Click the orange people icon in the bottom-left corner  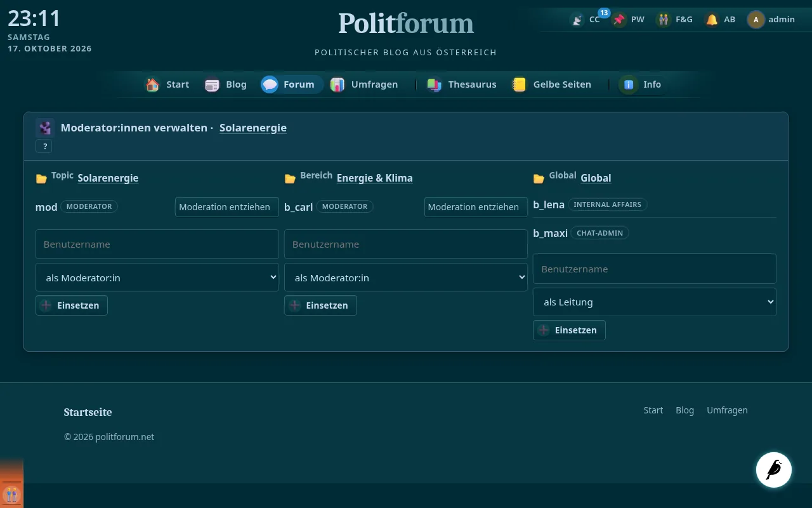11,495
